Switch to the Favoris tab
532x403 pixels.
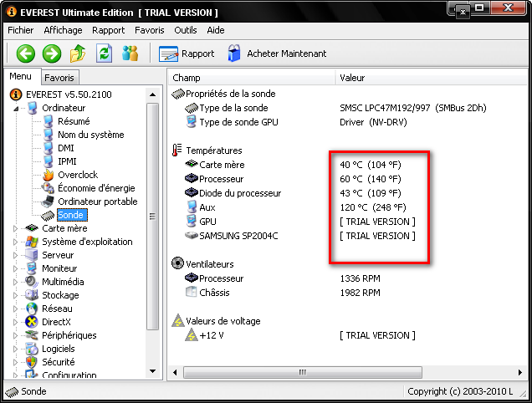coord(59,78)
